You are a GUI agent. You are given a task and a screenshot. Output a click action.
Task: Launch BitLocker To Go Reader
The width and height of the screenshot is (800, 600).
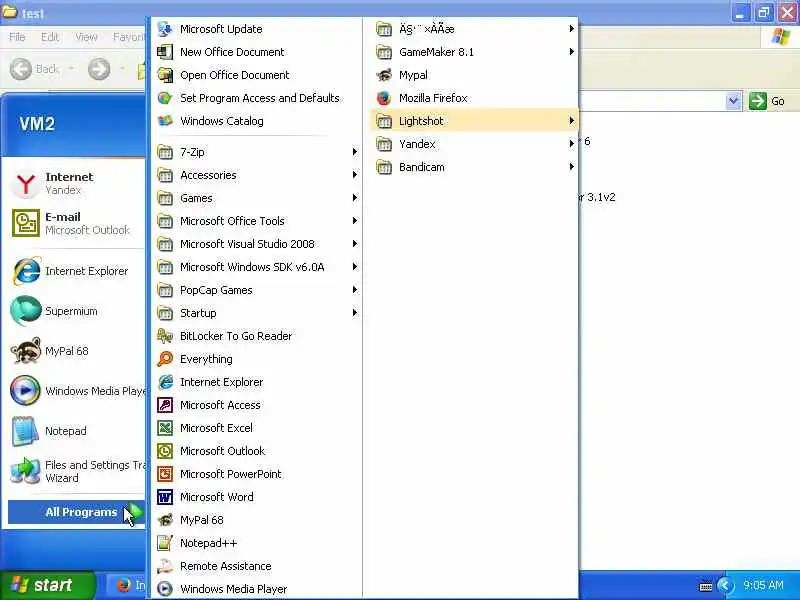tap(257, 336)
